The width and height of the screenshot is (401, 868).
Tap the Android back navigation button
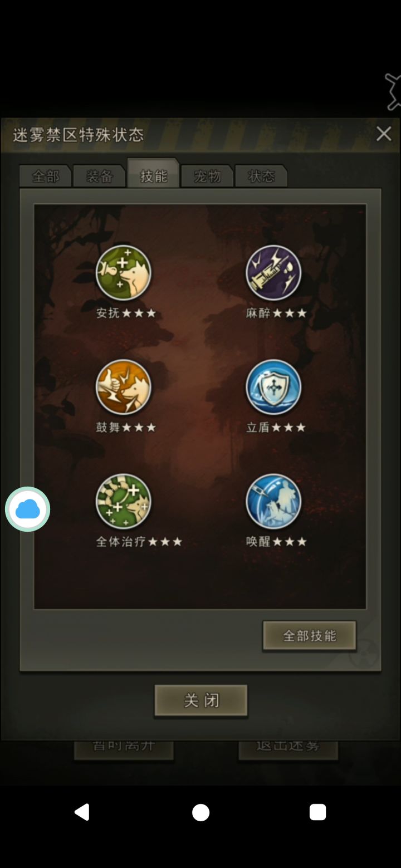click(82, 812)
